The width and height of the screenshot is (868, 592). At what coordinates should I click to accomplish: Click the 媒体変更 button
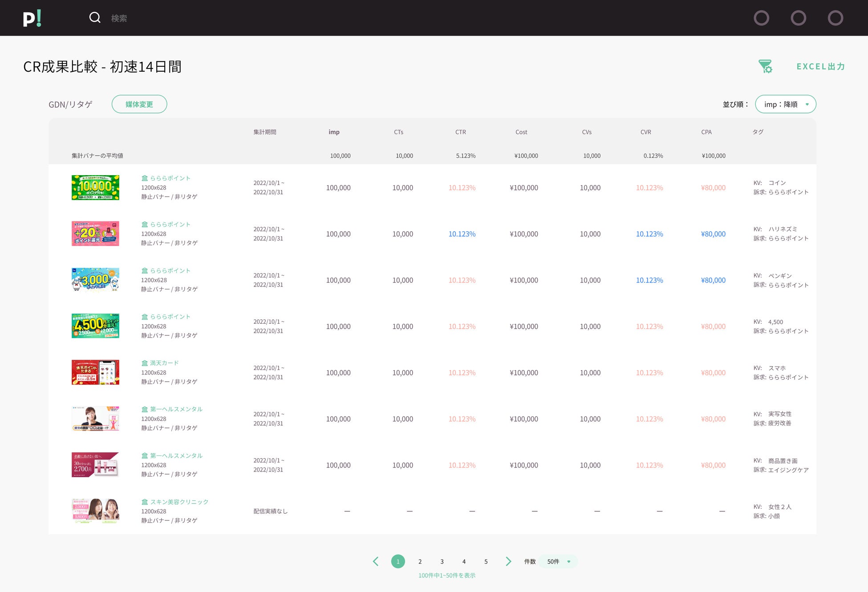(139, 104)
